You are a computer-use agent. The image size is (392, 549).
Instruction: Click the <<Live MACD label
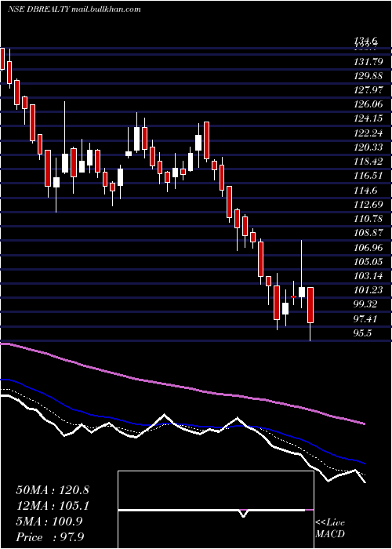(x=330, y=528)
